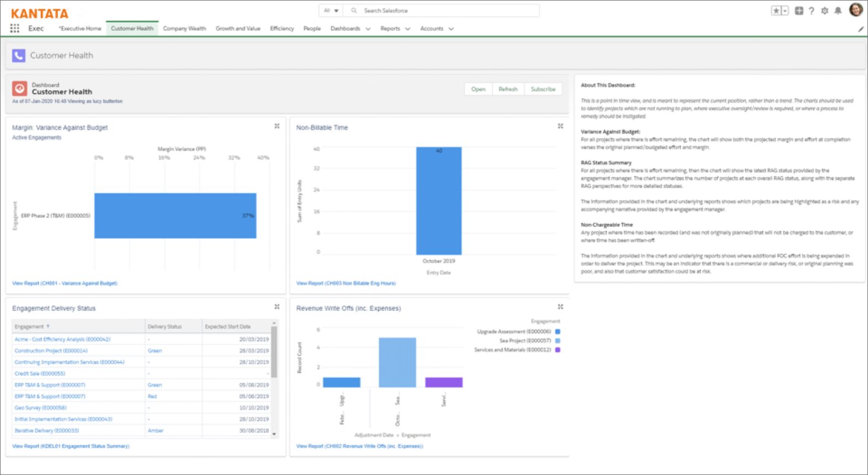The height and width of the screenshot is (475, 868).
Task: Open View Report CH003 Non Billable Eng Hours
Action: coord(346,283)
